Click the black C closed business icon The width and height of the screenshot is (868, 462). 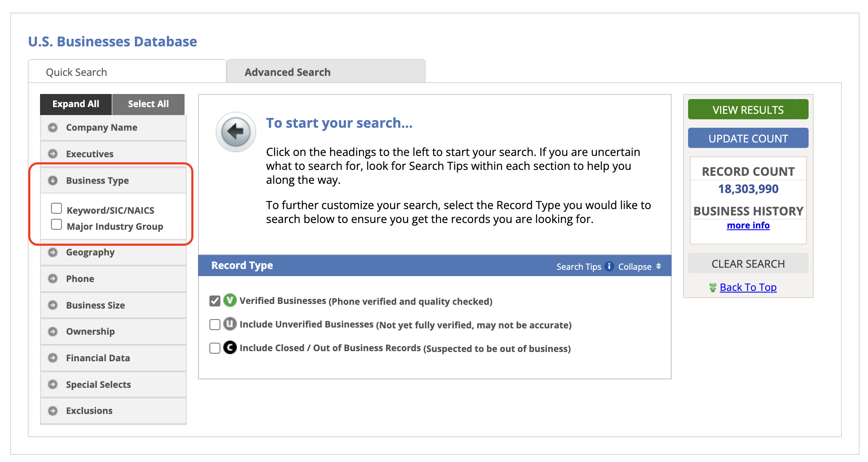(x=230, y=347)
